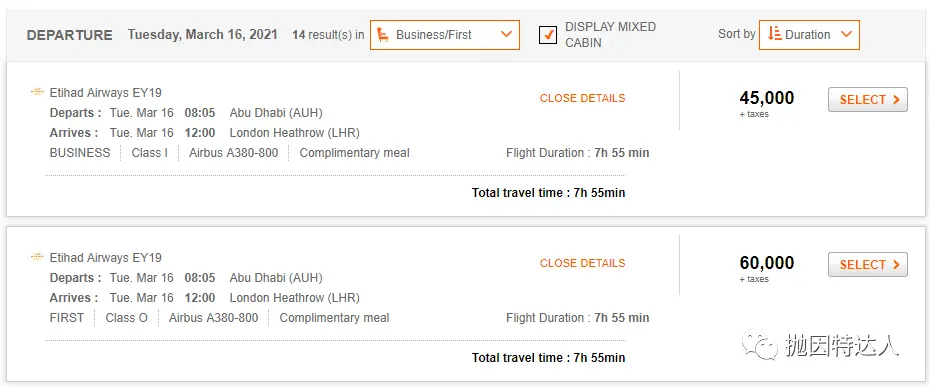
Task: Click the 60,000 price amount
Action: click(x=766, y=263)
